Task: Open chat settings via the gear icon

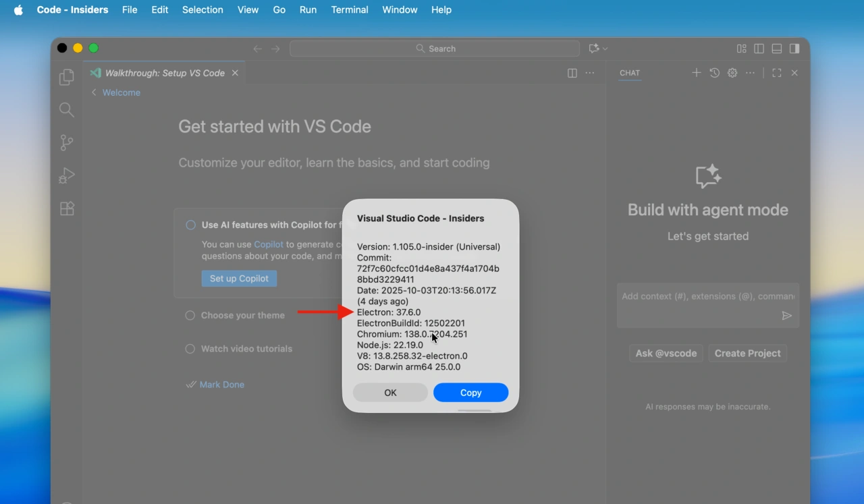Action: tap(732, 73)
